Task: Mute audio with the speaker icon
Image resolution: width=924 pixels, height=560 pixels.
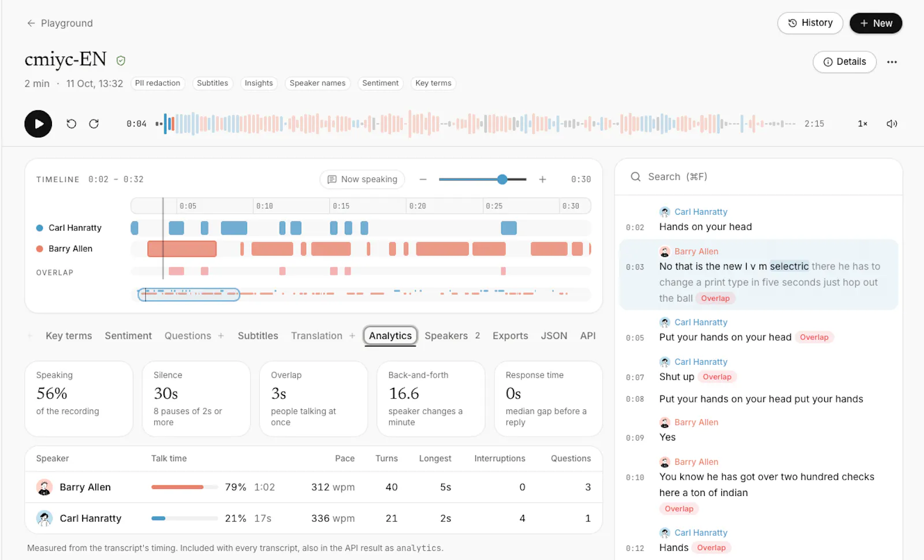Action: click(x=892, y=124)
